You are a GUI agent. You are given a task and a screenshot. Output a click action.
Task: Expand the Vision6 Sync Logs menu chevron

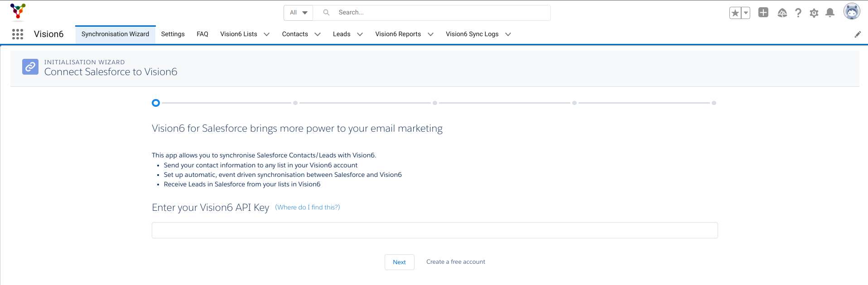[x=508, y=34]
